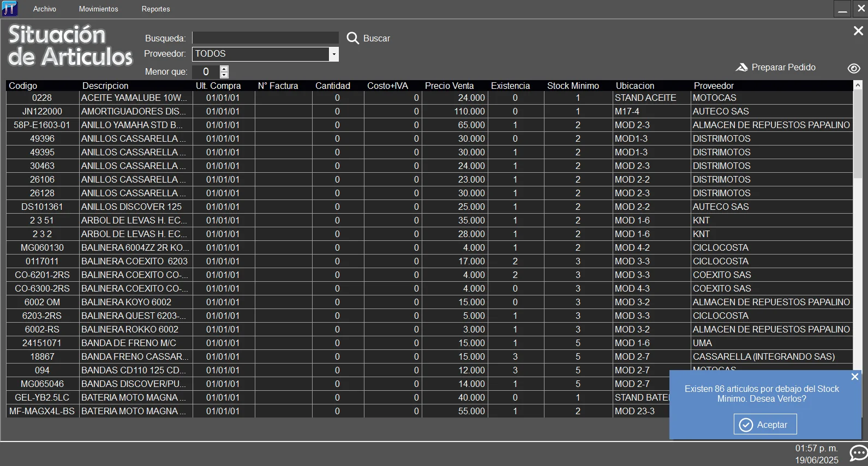
Task: Expand the Proveedor dropdown list
Action: click(333, 55)
